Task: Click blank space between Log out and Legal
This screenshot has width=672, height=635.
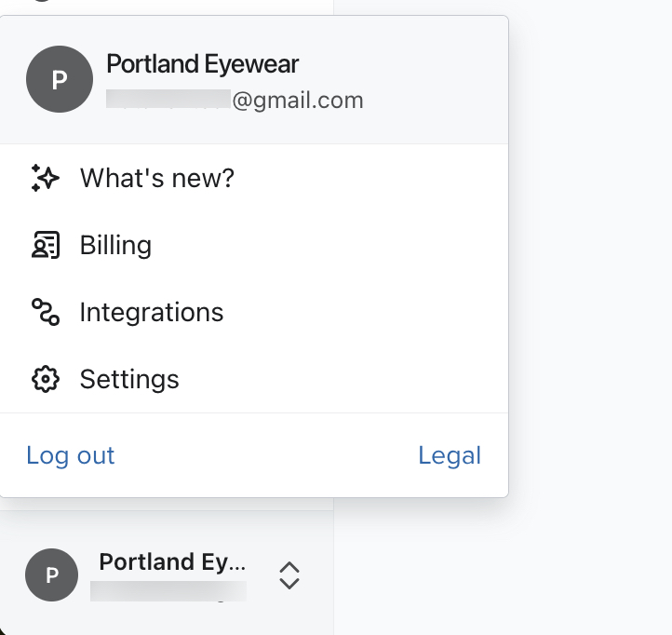Action: coord(265,455)
